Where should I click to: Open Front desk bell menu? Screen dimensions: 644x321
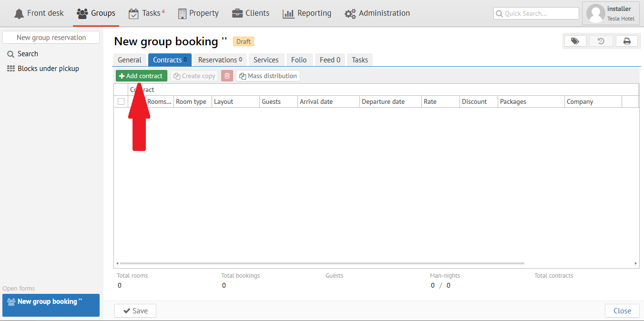pyautogui.click(x=39, y=13)
